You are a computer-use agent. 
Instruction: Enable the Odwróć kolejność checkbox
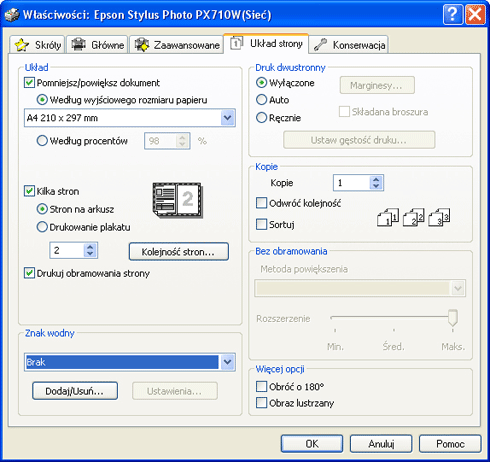(x=261, y=203)
